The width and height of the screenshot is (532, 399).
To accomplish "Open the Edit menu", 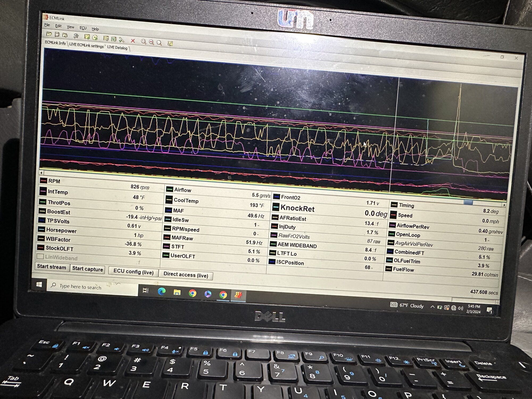I will point(58,26).
